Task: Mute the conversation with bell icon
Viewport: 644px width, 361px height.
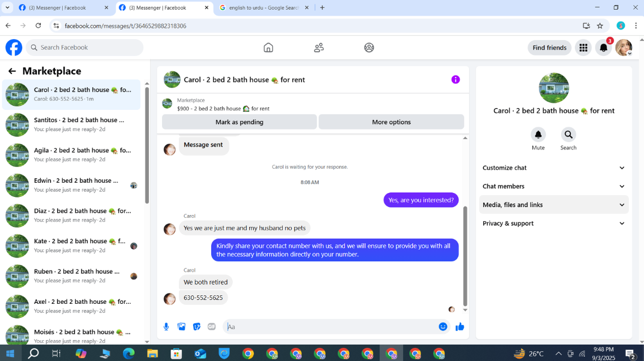Action: coord(538,135)
